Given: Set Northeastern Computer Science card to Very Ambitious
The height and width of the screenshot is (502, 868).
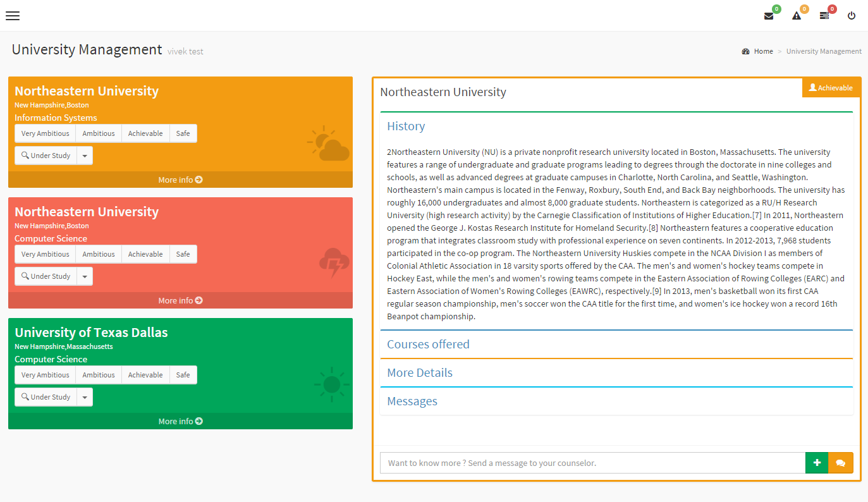Looking at the screenshot, I should [x=46, y=254].
